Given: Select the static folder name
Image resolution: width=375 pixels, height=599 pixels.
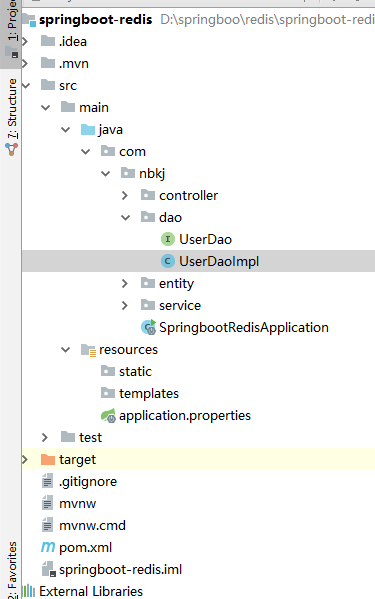Looking at the screenshot, I should (135, 371).
